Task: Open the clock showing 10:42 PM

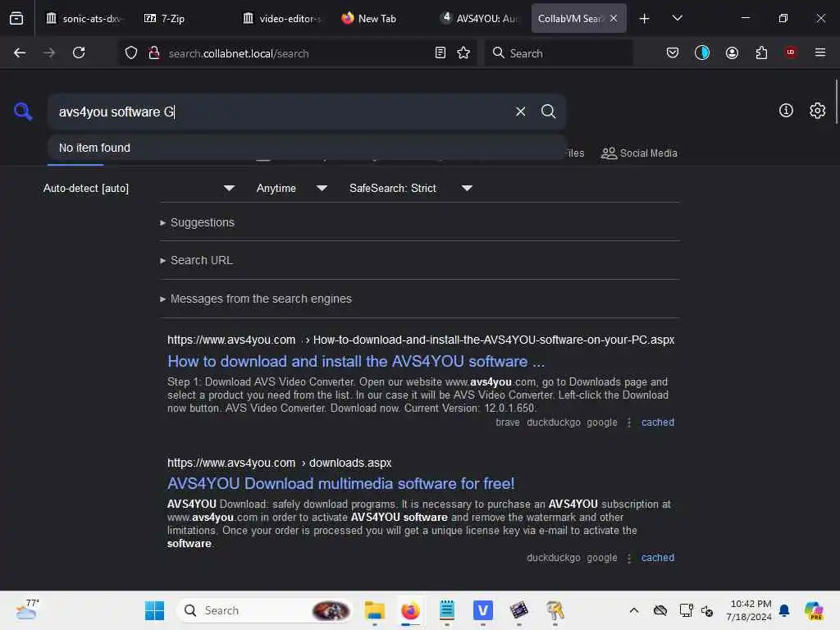Action: coord(750,610)
